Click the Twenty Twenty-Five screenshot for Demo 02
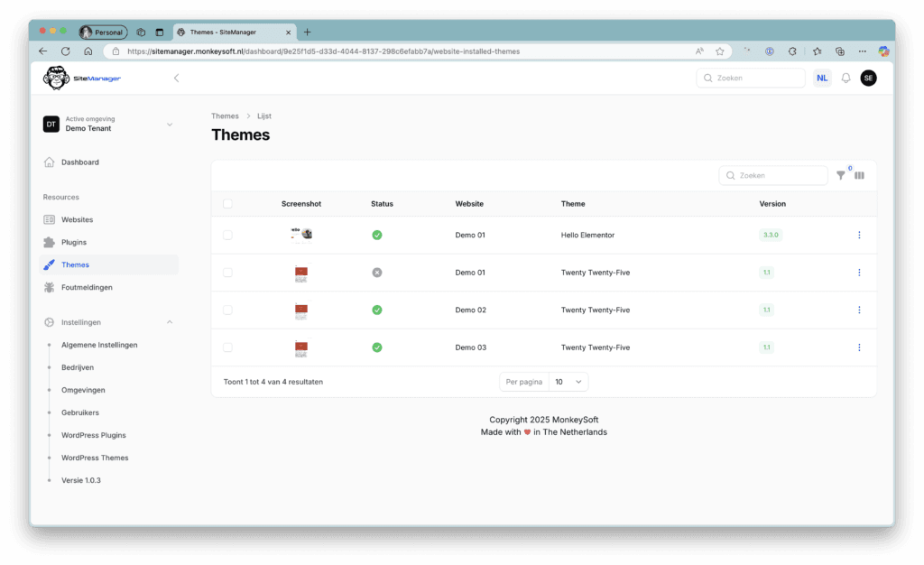Image resolution: width=924 pixels, height=565 pixels. [301, 310]
